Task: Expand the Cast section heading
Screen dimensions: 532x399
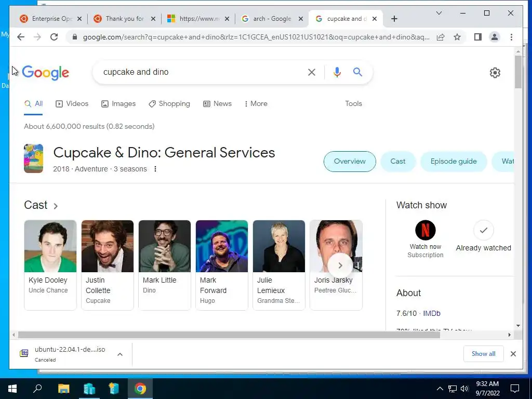Action: (41, 205)
